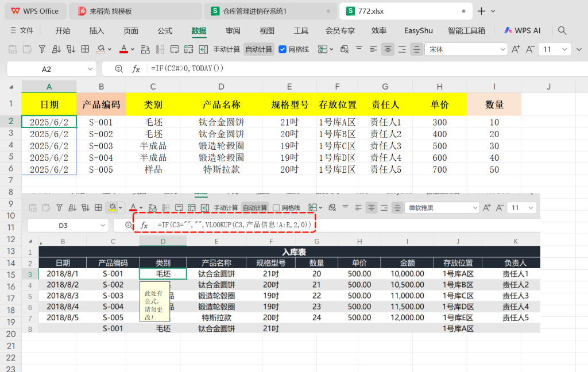
Task: Toggle 自动计算 automatic calculation
Action: [x=259, y=49]
